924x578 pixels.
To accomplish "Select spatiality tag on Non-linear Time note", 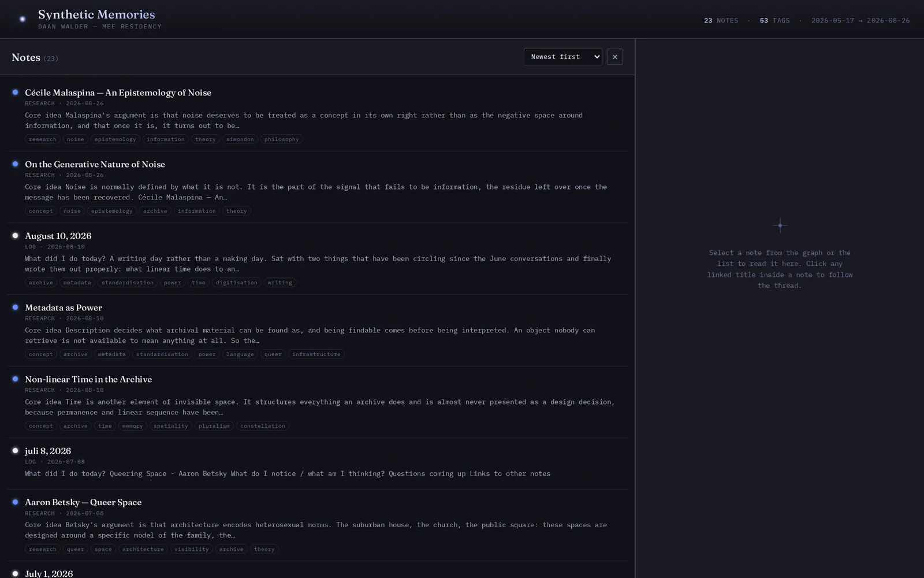I will pyautogui.click(x=170, y=426).
